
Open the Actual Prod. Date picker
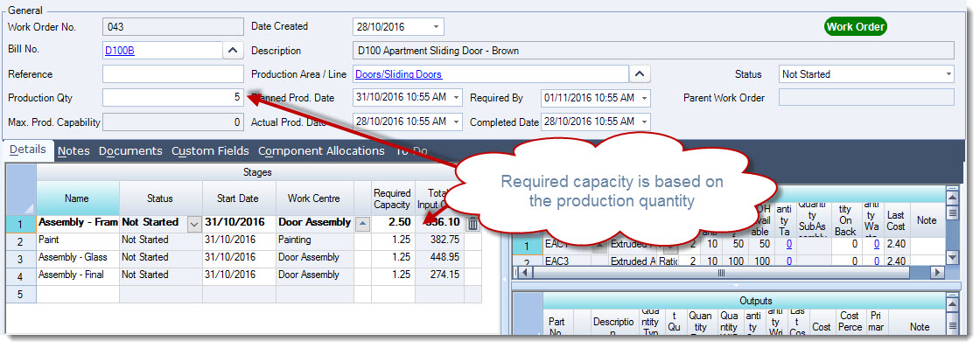456,122
